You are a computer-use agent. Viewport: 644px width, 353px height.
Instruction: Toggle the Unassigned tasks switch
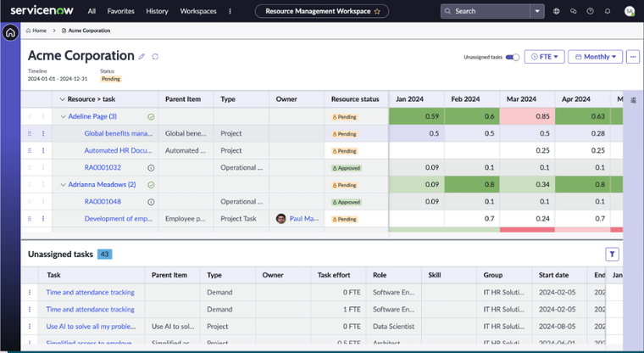click(x=513, y=57)
